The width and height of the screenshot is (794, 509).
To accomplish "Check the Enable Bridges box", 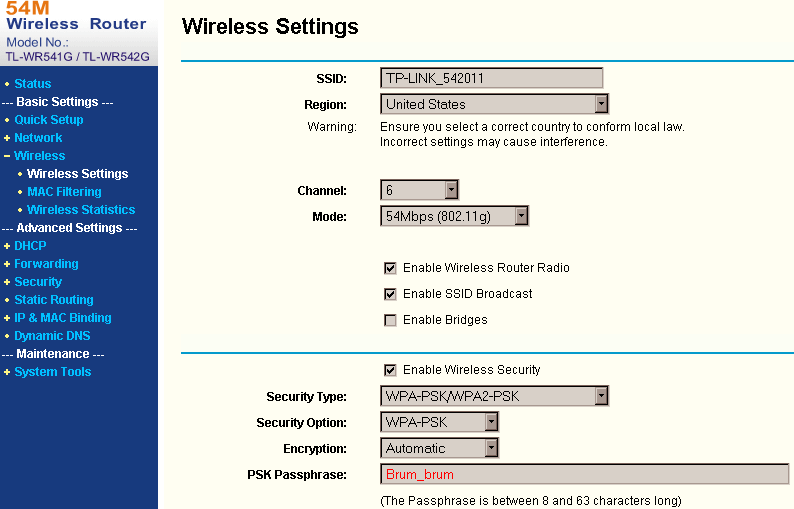I will (390, 320).
